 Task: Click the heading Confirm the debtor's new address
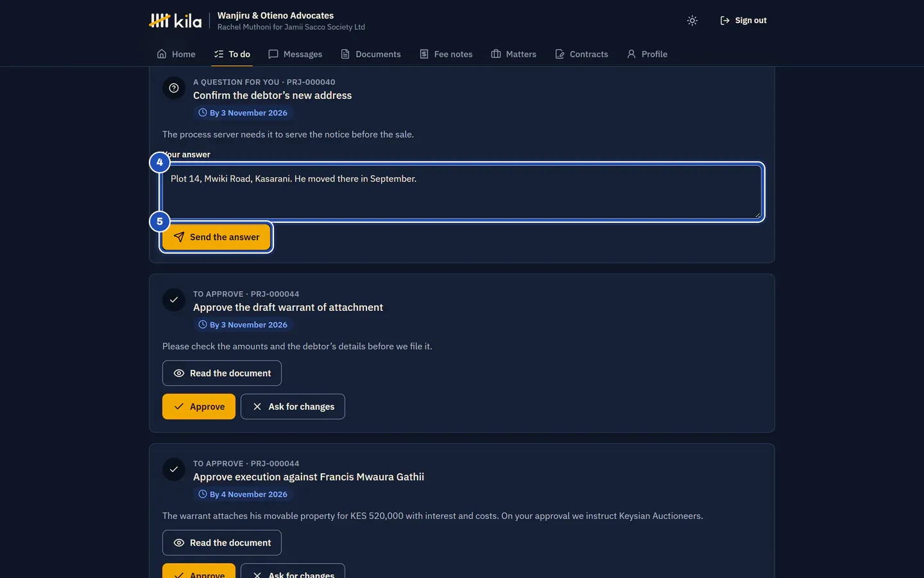coord(273,95)
